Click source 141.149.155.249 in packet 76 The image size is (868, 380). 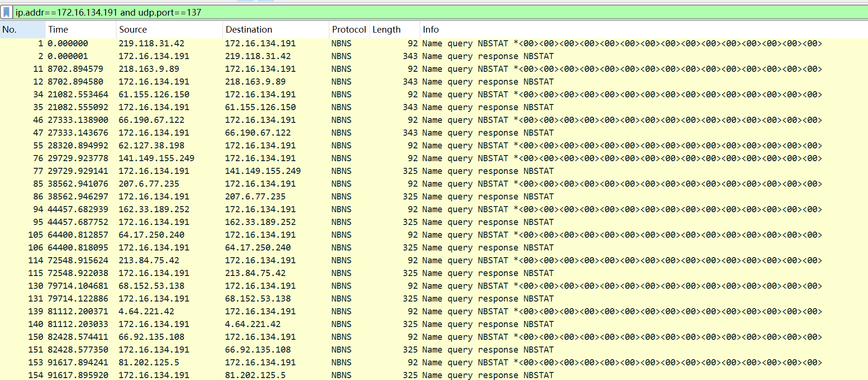click(x=157, y=158)
